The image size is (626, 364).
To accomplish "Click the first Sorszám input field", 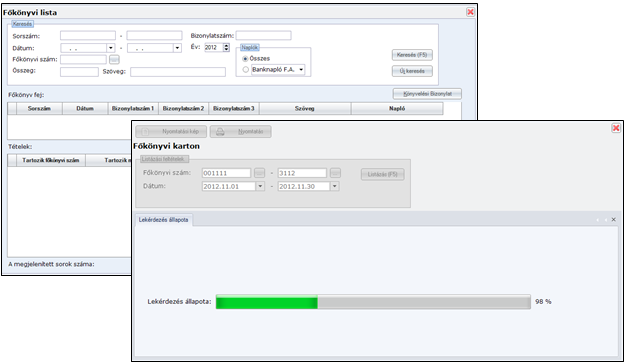I will pos(88,36).
